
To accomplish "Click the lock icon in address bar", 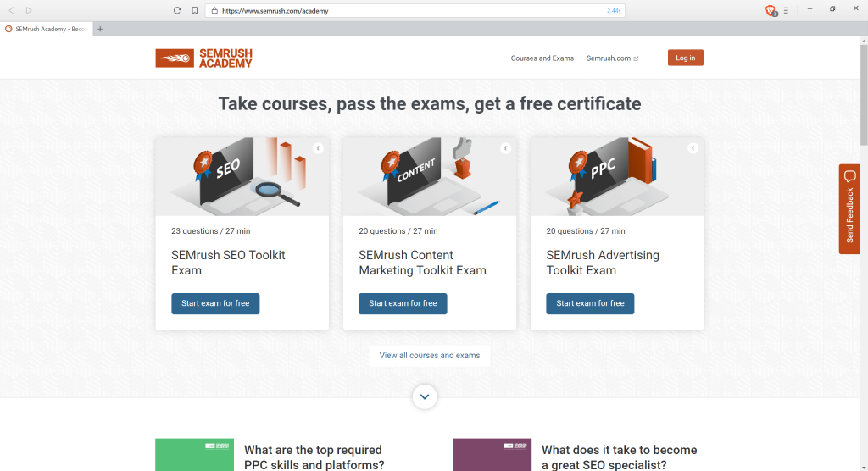I will point(214,10).
